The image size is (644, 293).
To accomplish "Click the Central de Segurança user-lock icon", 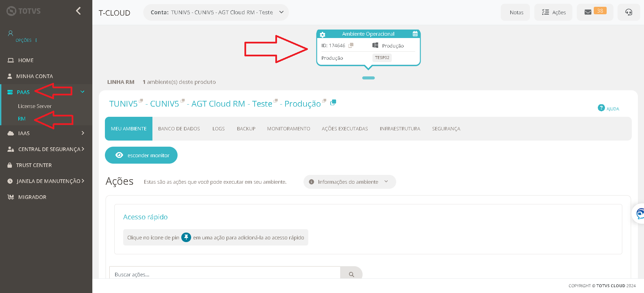I will 11,149.
